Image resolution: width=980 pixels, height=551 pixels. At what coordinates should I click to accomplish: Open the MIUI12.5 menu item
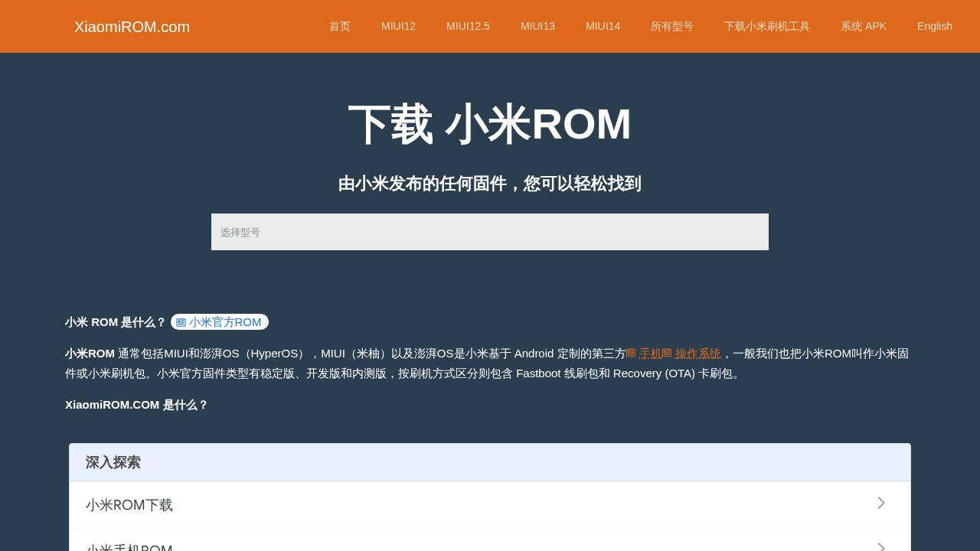pos(468,26)
